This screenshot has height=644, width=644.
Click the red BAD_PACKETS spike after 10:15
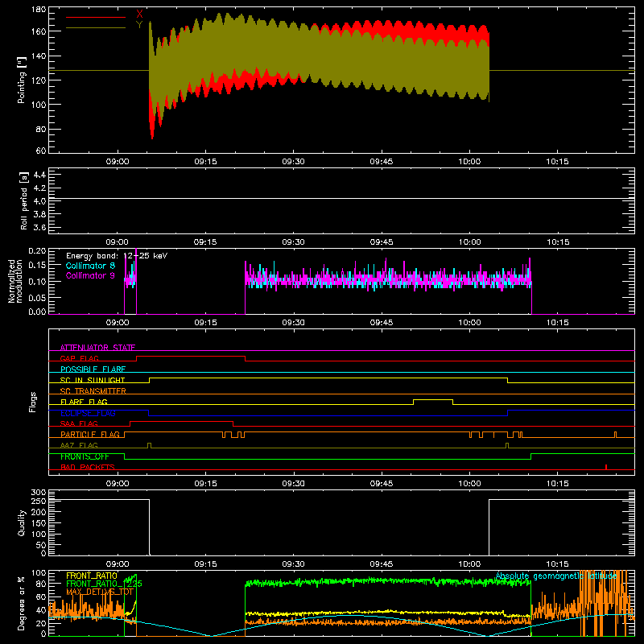(x=606, y=467)
